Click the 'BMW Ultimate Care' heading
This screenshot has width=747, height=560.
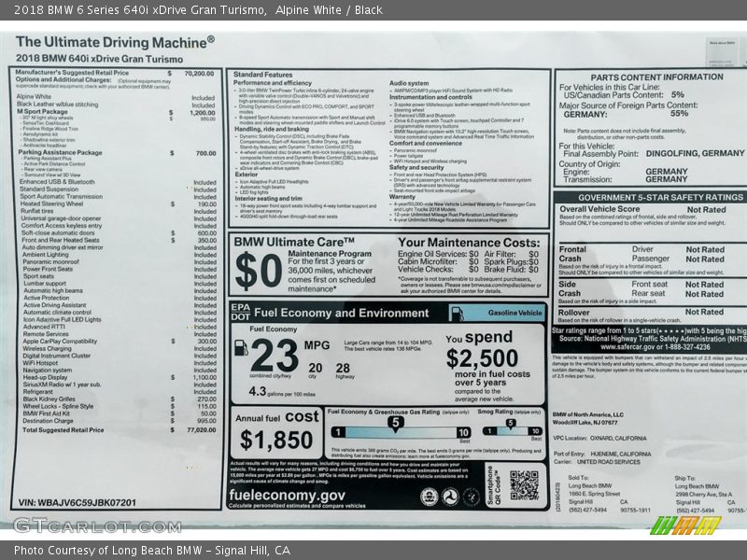(294, 242)
